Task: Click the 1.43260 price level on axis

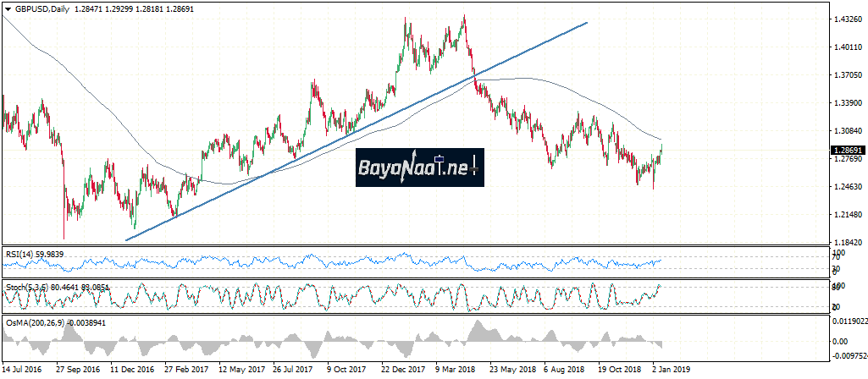Action: (x=849, y=19)
